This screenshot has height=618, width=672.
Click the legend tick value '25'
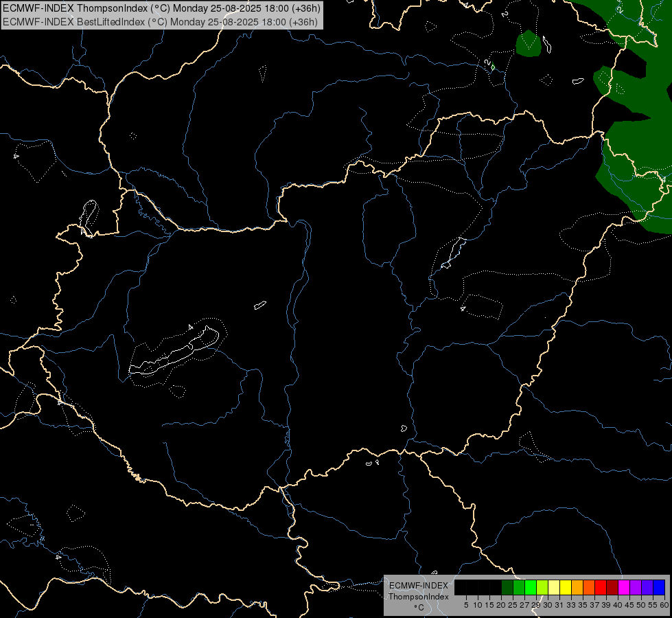[x=513, y=605]
